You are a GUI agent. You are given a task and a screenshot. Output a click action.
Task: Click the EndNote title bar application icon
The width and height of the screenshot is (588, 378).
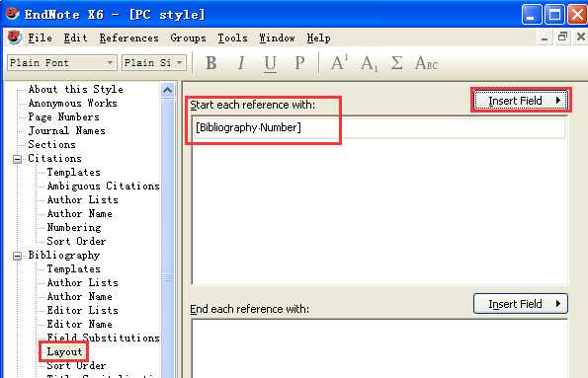coord(12,14)
